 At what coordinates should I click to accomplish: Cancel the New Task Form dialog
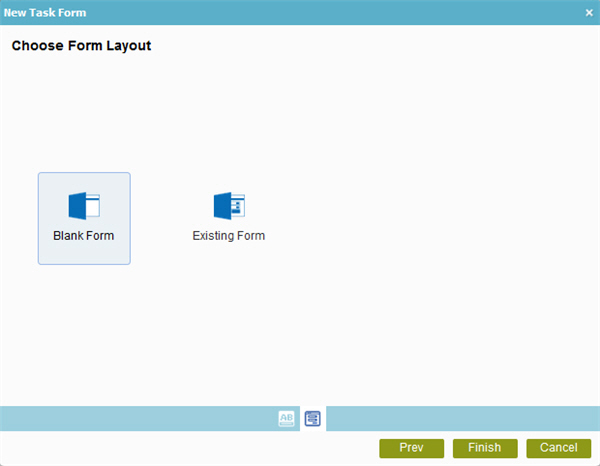[x=559, y=448]
